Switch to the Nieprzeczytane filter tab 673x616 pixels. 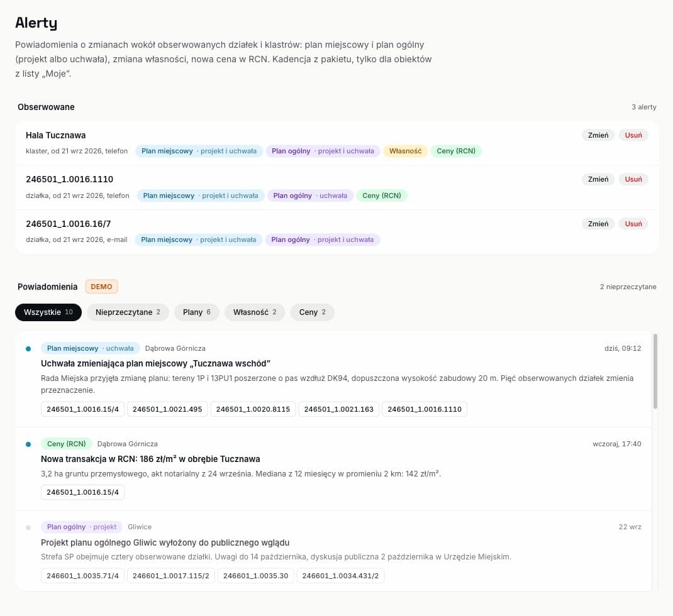coord(128,312)
